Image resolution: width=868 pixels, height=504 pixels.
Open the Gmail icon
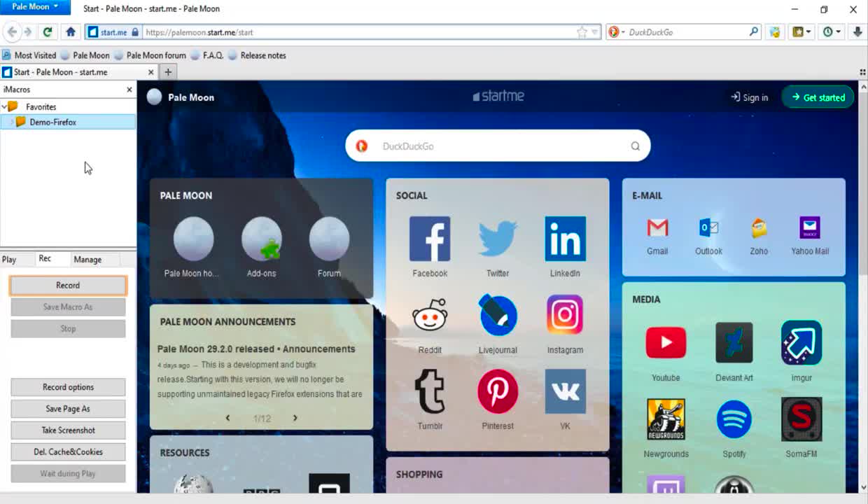point(657,227)
